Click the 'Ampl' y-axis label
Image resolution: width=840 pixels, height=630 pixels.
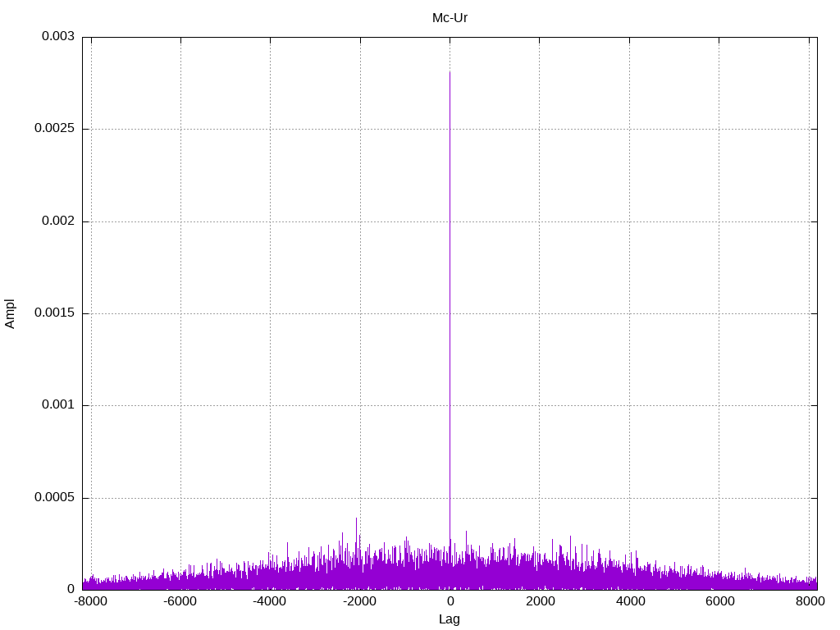point(10,314)
